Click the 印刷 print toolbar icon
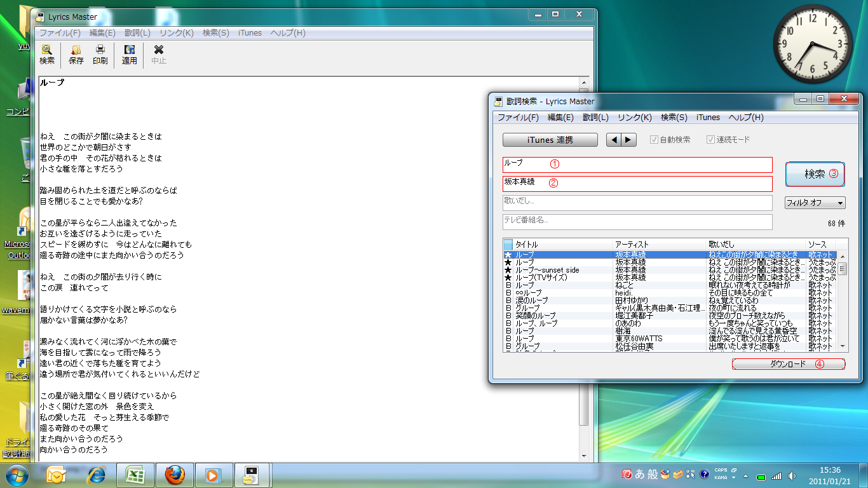 coord(100,55)
